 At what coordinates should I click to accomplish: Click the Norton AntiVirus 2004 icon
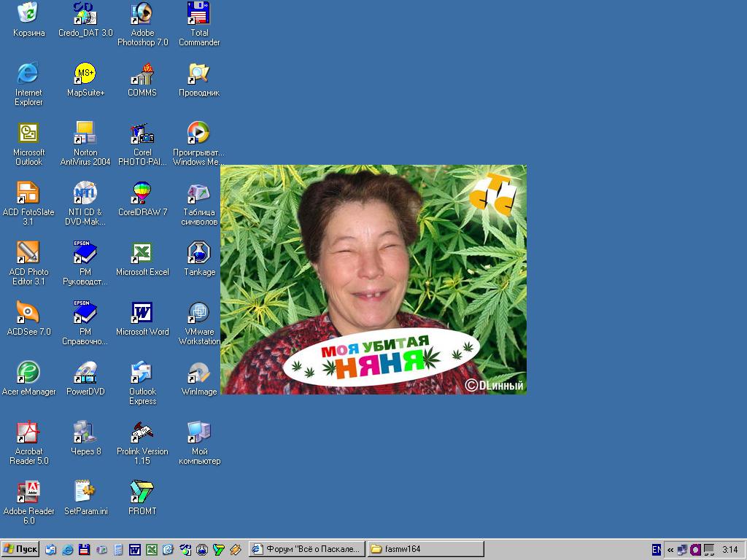(x=85, y=133)
